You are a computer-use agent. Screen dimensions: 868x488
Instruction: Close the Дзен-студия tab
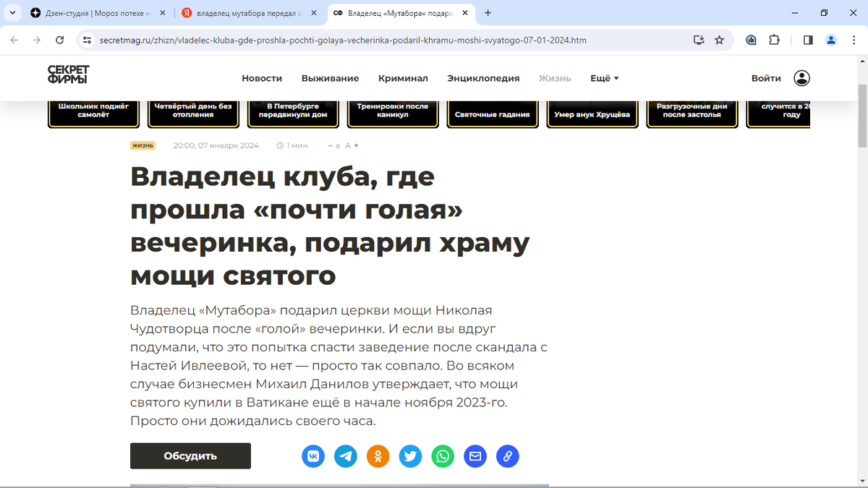coord(161,13)
